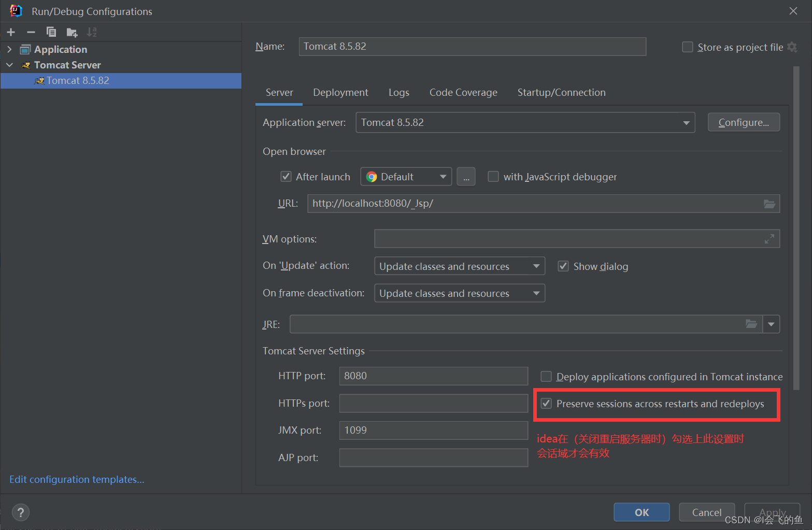812x530 pixels.
Task: Collapse the Tomcat Server tree node
Action: (x=9, y=65)
